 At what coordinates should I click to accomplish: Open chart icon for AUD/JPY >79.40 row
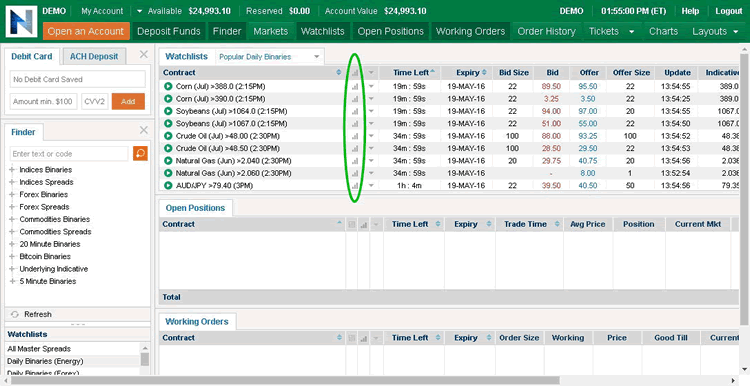click(x=354, y=186)
